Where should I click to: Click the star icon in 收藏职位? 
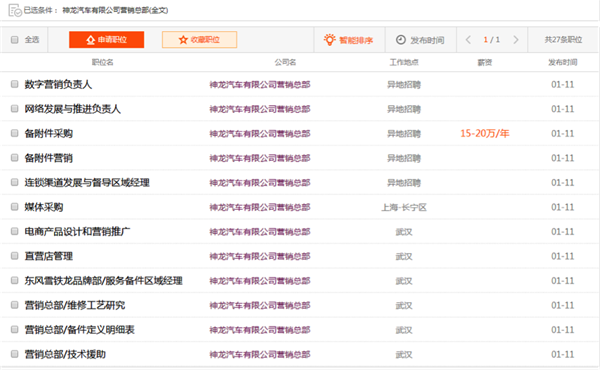(x=183, y=40)
